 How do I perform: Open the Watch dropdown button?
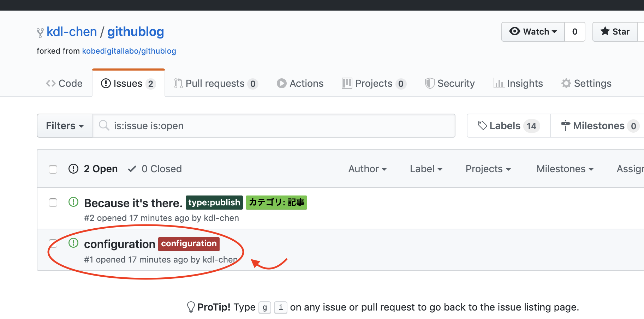click(x=533, y=32)
